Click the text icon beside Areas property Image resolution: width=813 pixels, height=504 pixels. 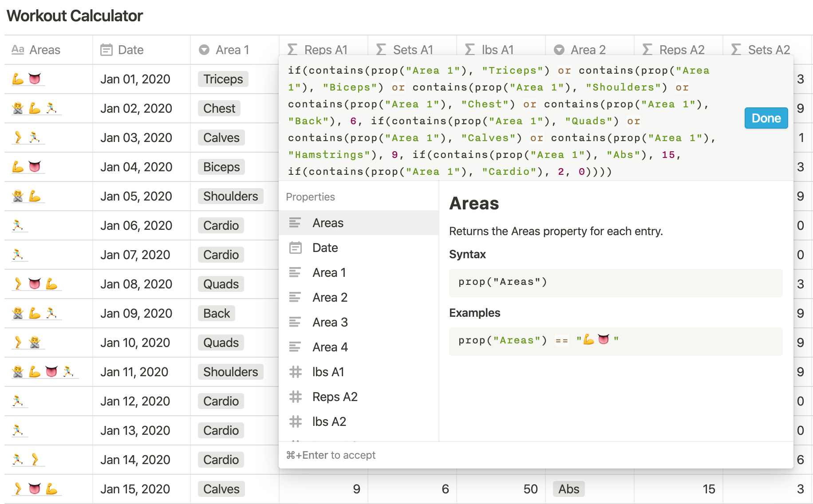pos(295,223)
